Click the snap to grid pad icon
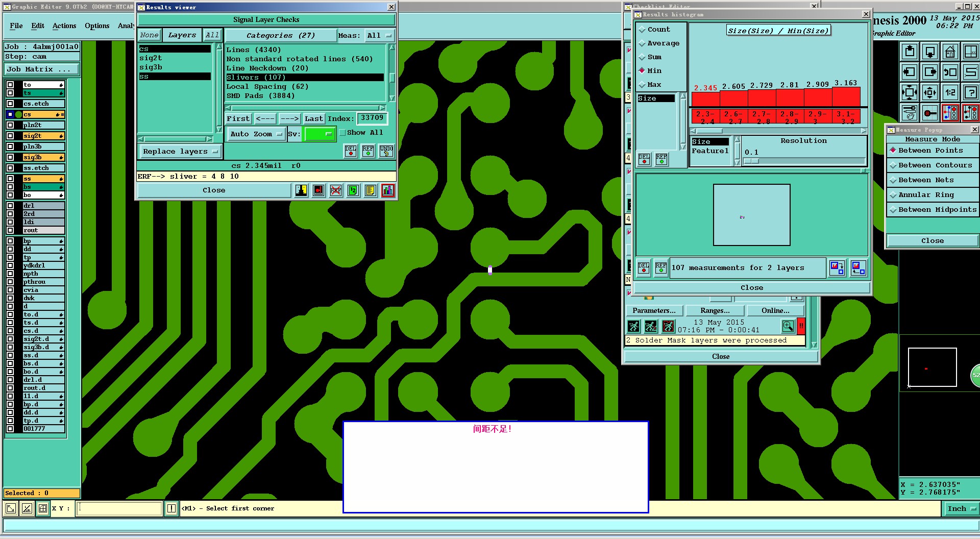 [930, 113]
